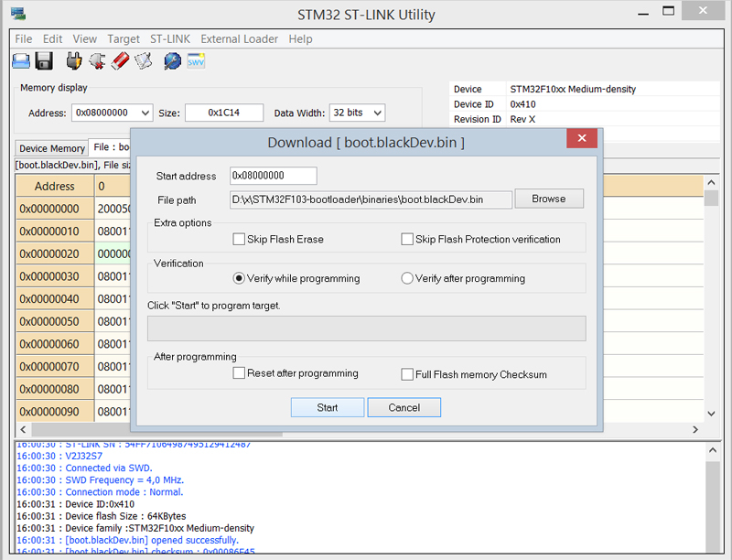Click address row 0x00000030
Image resolution: width=732 pixels, height=560 pixels.
coord(55,276)
